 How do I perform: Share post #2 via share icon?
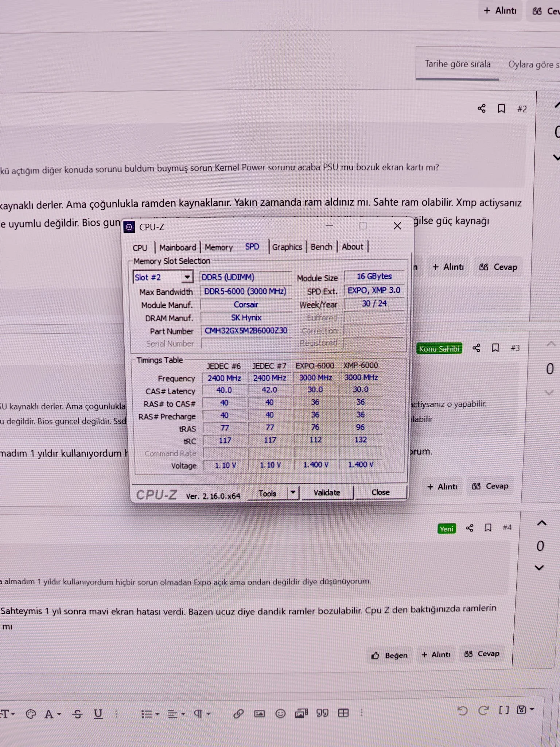481,108
